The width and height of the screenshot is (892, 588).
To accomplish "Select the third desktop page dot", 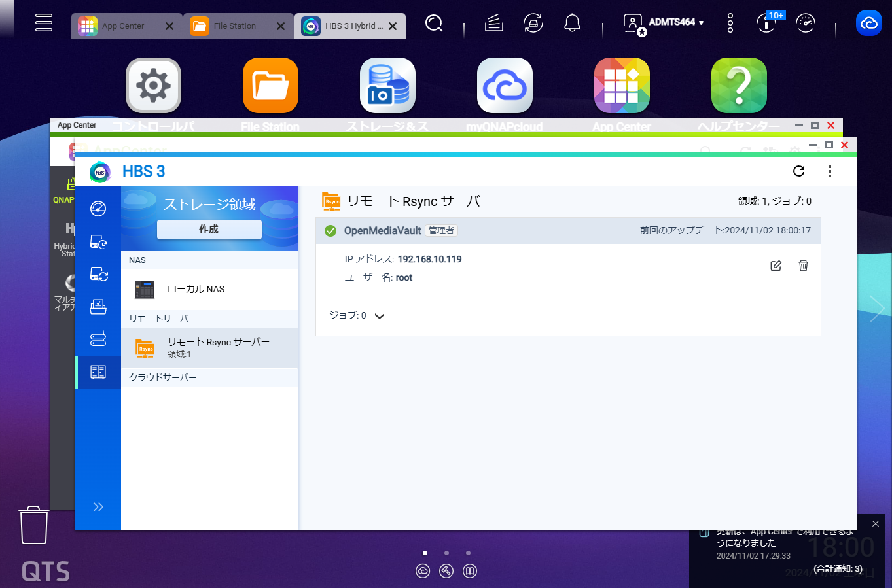I will click(468, 553).
